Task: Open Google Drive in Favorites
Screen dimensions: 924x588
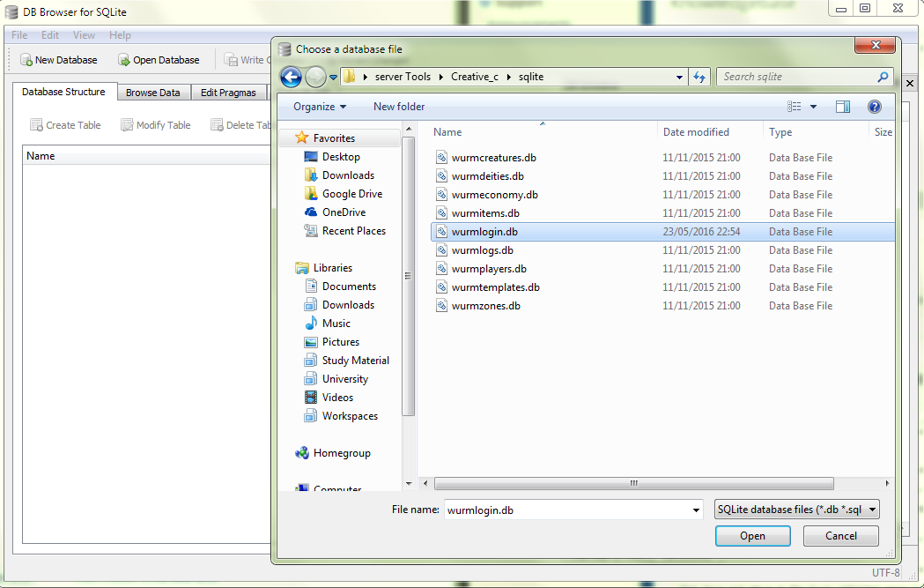Action: (x=352, y=194)
